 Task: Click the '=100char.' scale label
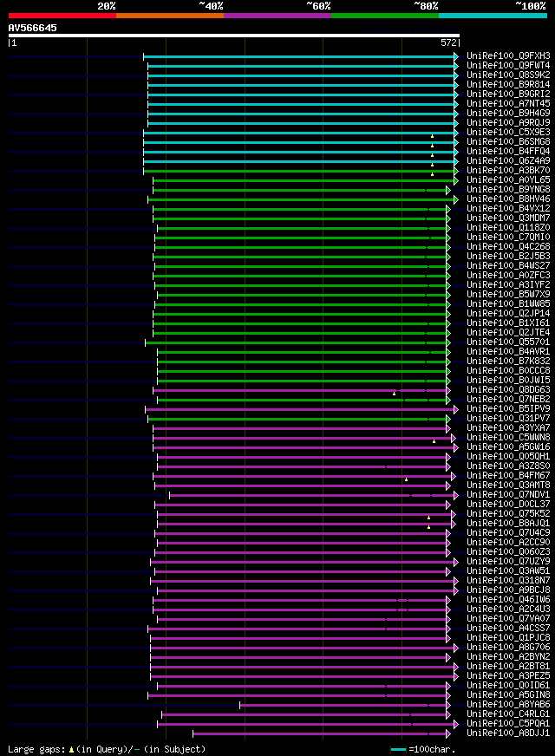[x=432, y=749]
